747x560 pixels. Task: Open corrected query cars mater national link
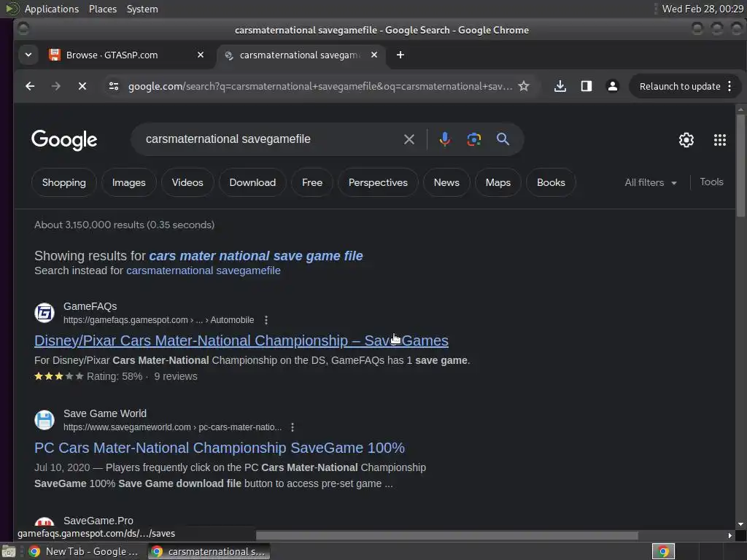(x=256, y=256)
